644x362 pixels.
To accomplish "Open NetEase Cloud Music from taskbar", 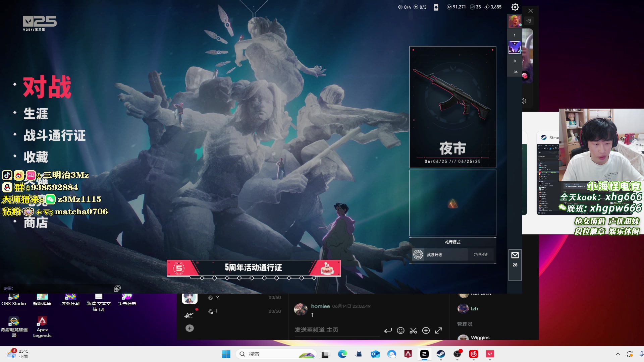I will pos(474,354).
